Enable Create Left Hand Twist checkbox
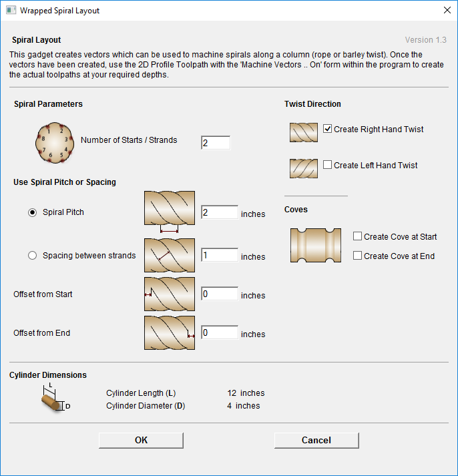The image size is (458, 476). point(327,165)
